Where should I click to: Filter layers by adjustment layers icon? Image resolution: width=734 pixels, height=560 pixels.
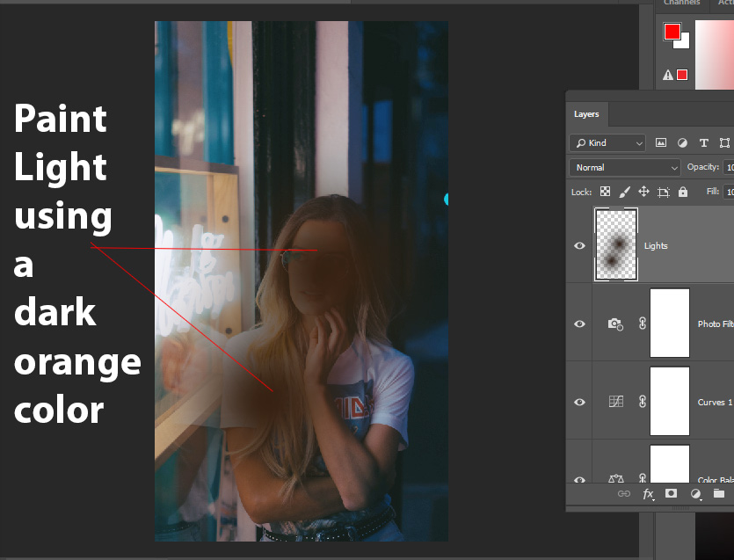coord(682,142)
